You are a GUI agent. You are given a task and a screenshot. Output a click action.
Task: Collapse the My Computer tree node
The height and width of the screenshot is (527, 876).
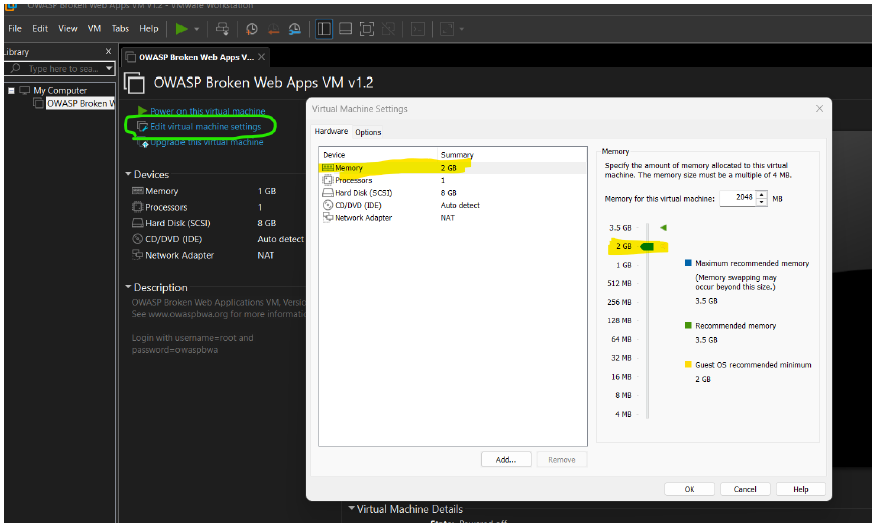pyautogui.click(x=11, y=91)
